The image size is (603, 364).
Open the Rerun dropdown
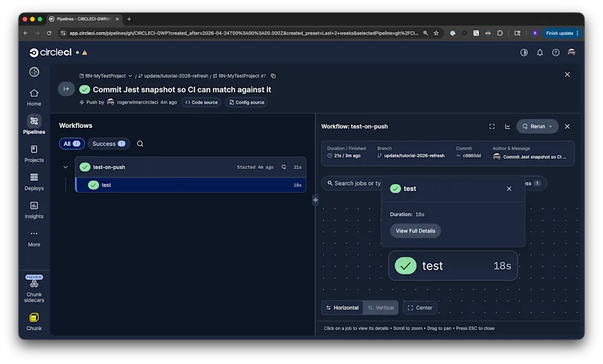(x=537, y=127)
